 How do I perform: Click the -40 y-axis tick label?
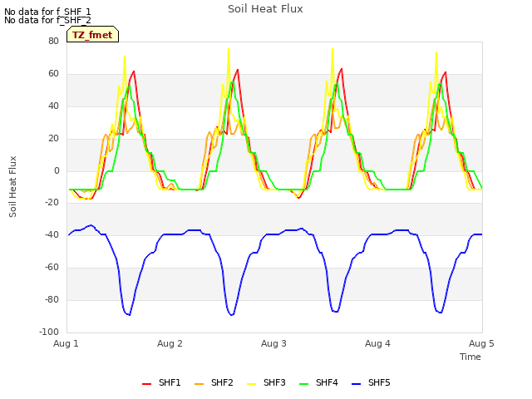[52, 234]
